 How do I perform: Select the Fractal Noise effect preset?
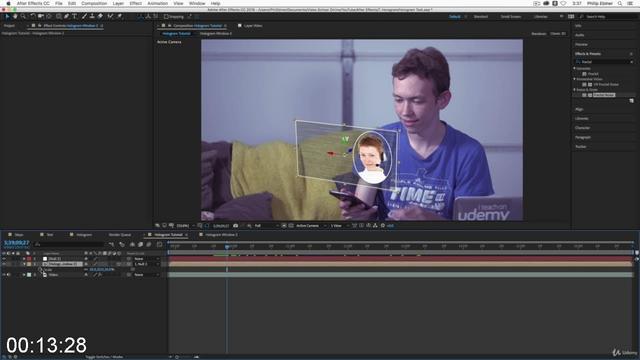pos(604,95)
